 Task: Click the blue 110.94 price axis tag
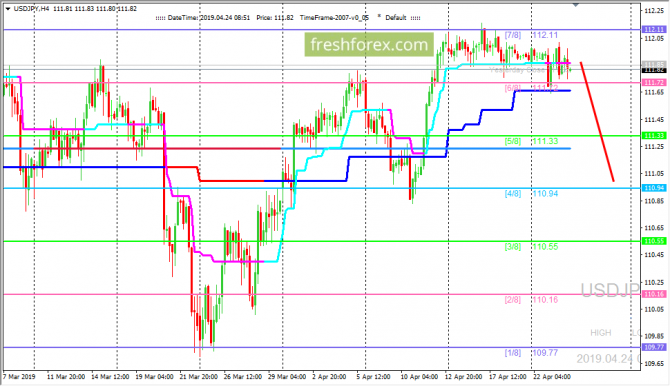[654, 188]
